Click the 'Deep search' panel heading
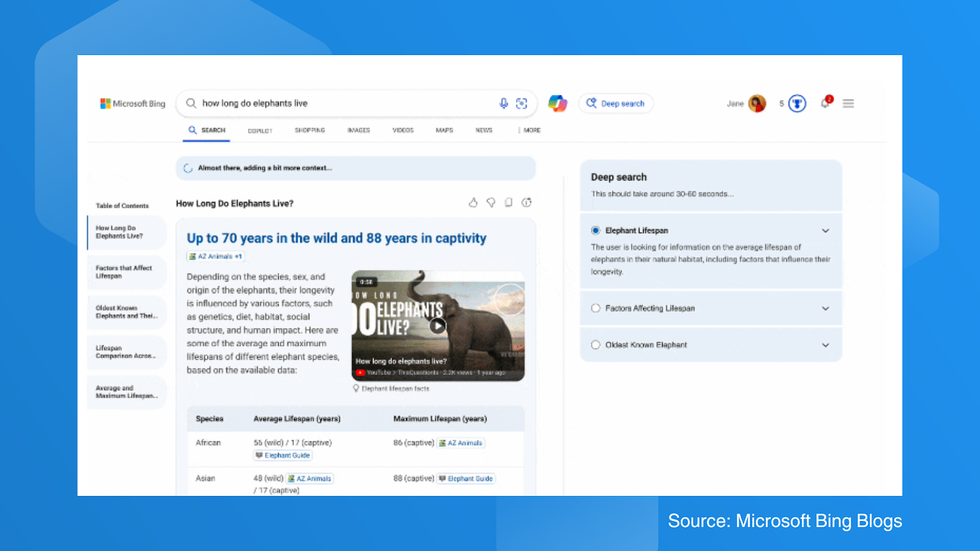Image resolution: width=980 pixels, height=551 pixels. [619, 177]
